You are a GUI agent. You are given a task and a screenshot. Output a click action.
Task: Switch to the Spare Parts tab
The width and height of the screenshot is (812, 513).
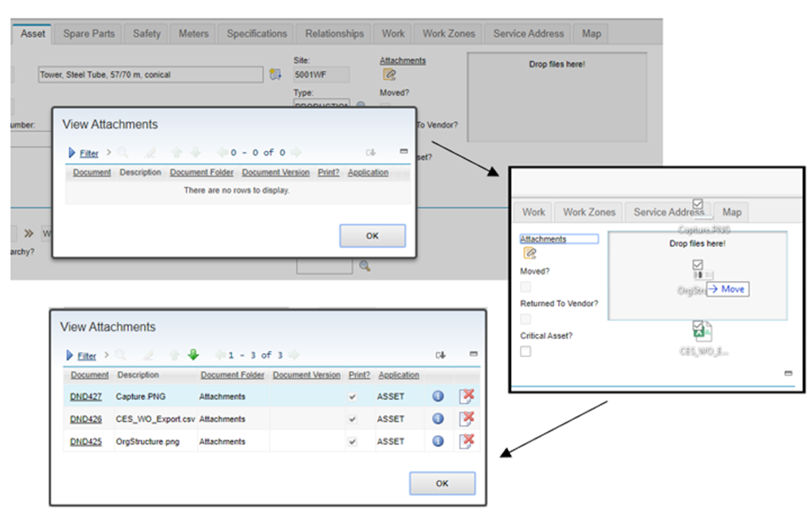point(88,33)
